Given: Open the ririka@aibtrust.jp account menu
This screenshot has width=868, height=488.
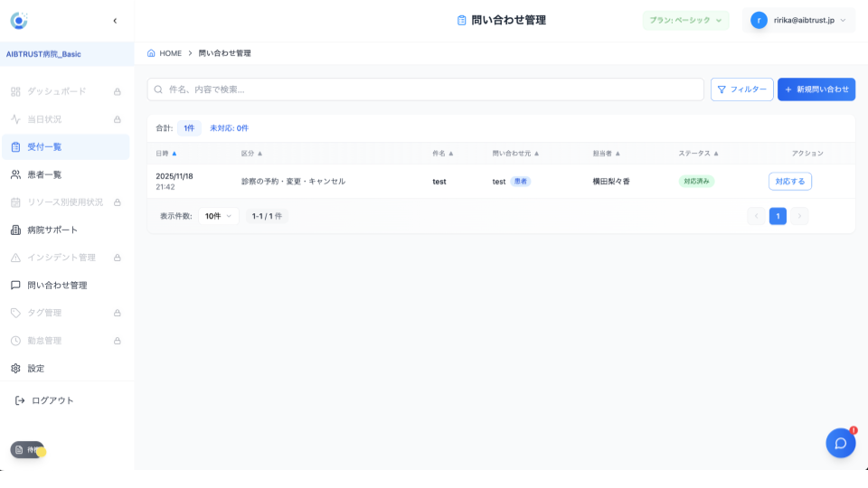Looking at the screenshot, I should point(798,21).
